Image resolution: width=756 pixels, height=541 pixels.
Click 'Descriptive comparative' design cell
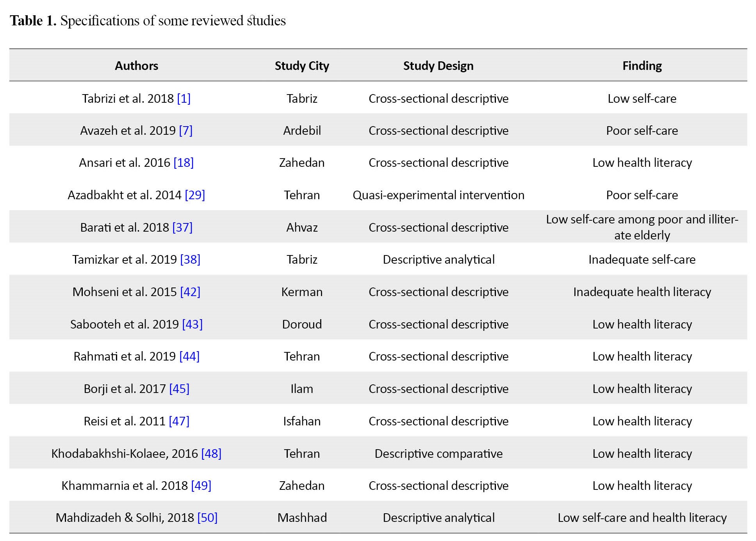point(439,454)
